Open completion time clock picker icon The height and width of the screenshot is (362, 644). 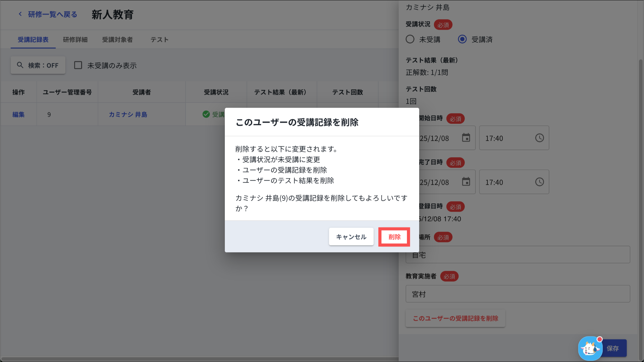[x=539, y=182]
